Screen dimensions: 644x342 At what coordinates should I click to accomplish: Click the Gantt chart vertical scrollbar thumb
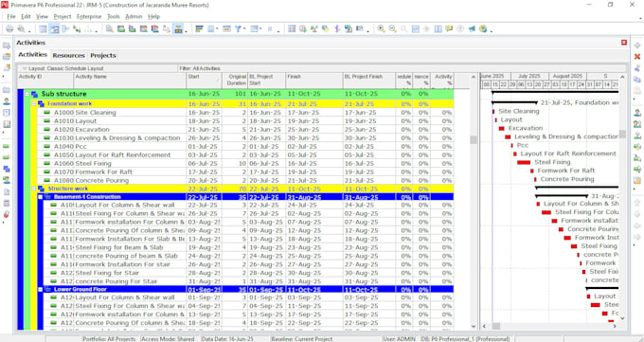pos(622,134)
